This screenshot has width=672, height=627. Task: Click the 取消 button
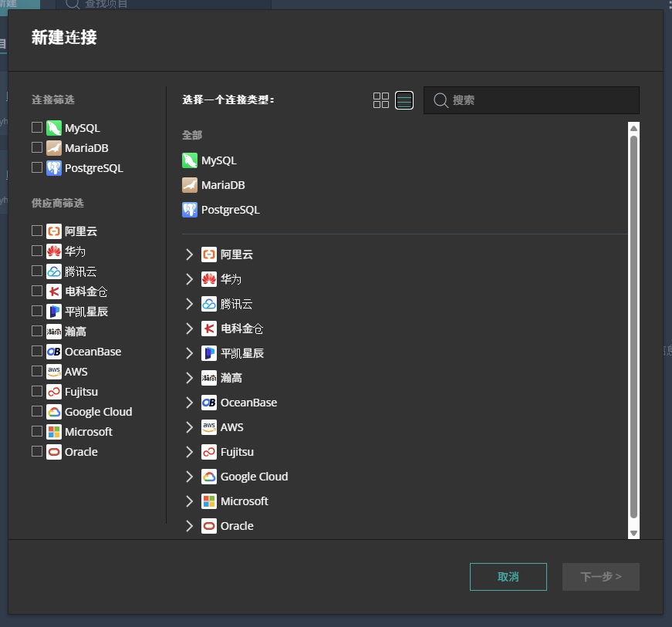pos(508,576)
